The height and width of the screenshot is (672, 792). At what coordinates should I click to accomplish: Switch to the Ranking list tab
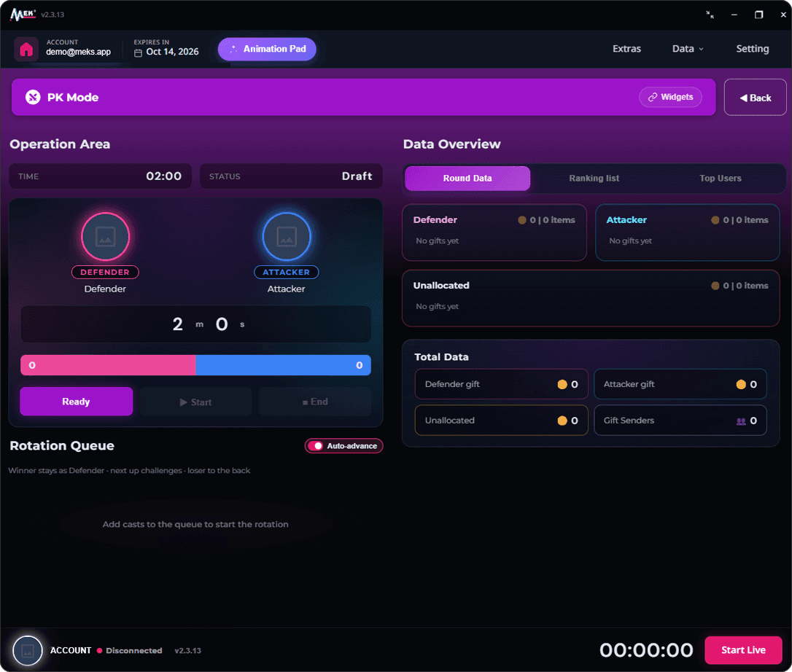pyautogui.click(x=594, y=179)
